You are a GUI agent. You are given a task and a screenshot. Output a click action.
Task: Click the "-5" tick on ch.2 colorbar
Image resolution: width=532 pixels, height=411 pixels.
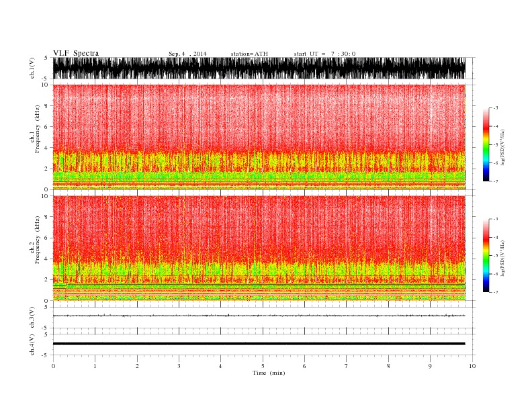point(496,255)
